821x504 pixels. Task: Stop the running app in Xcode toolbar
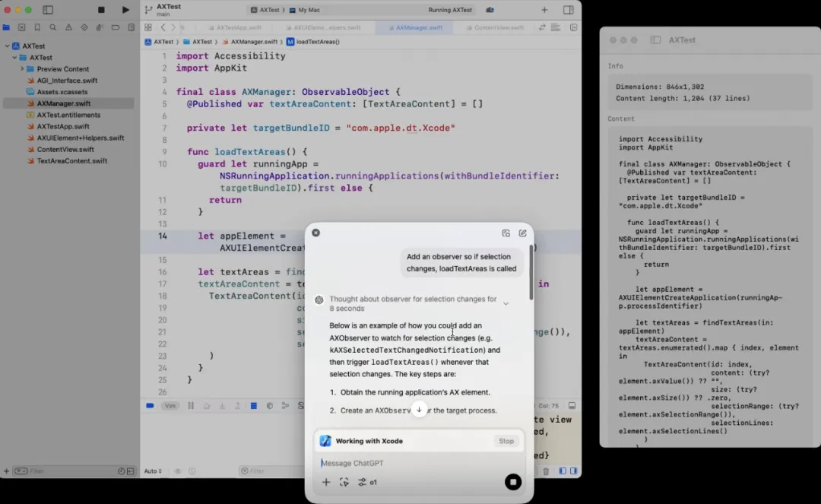101,10
